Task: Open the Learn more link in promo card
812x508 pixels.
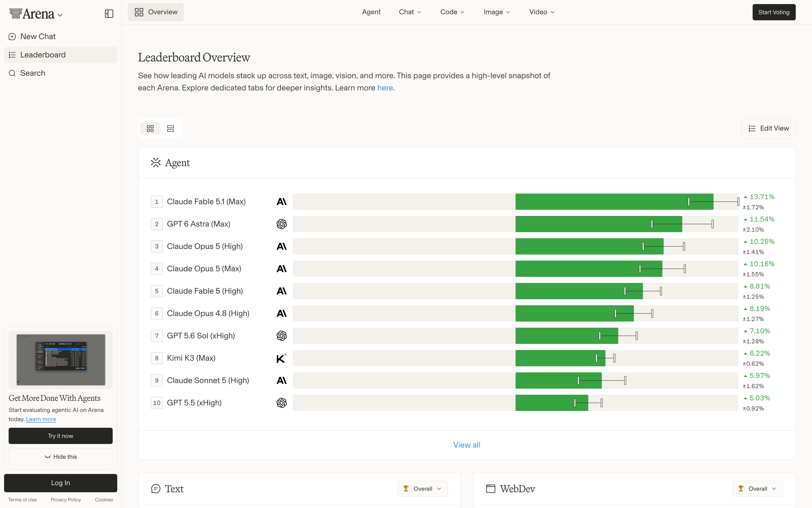Action: 41,419
